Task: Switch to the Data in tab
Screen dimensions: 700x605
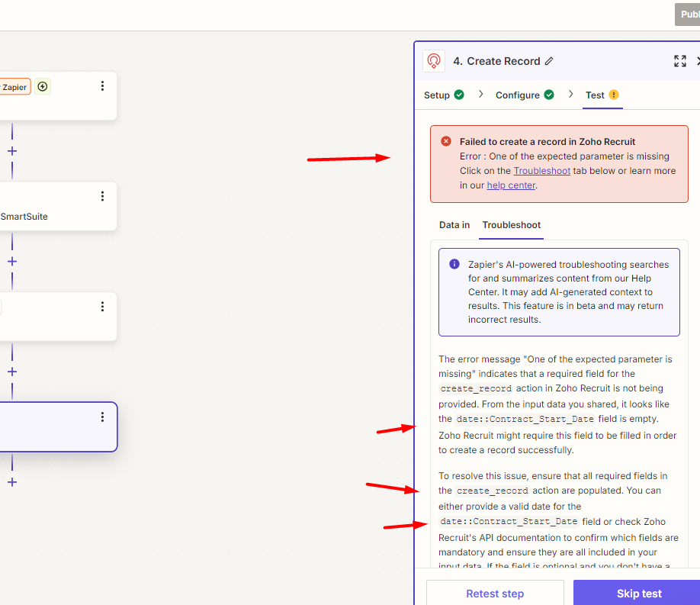Action: pyautogui.click(x=454, y=225)
